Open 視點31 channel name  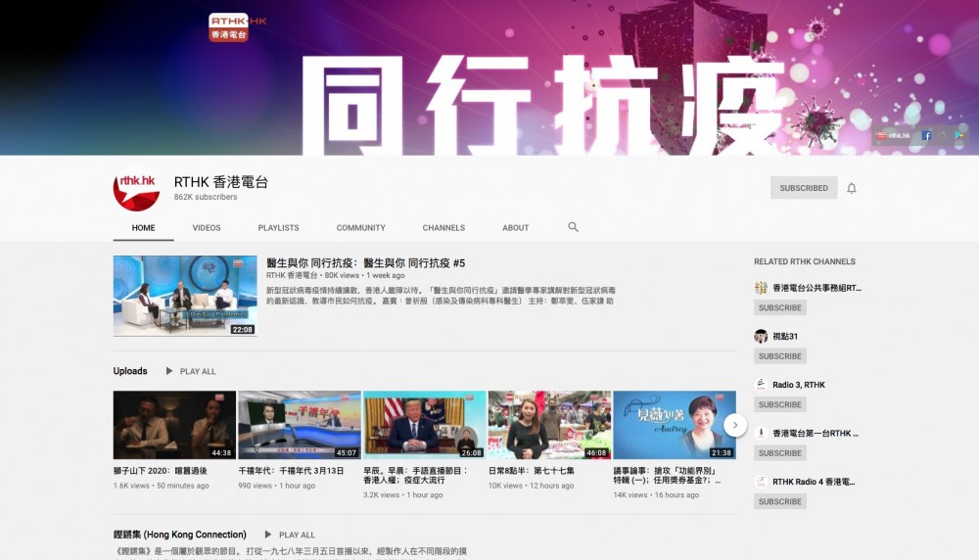point(785,336)
